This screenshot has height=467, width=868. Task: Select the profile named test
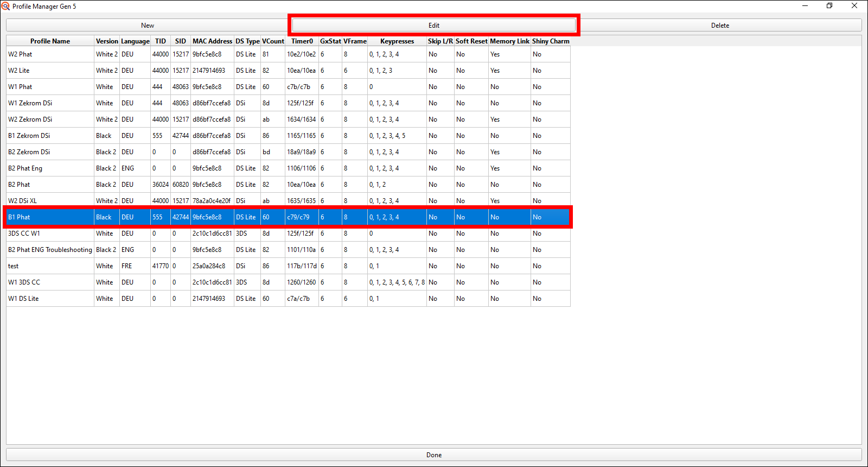pos(14,266)
